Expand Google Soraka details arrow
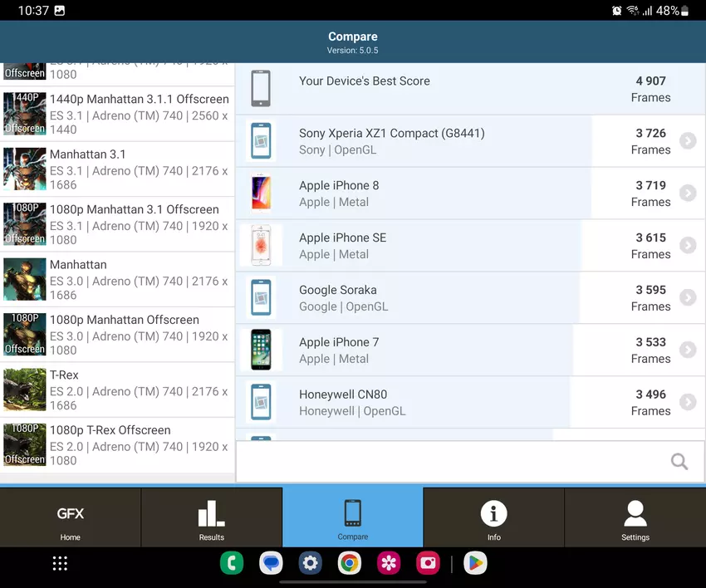The image size is (706, 588). (x=687, y=298)
